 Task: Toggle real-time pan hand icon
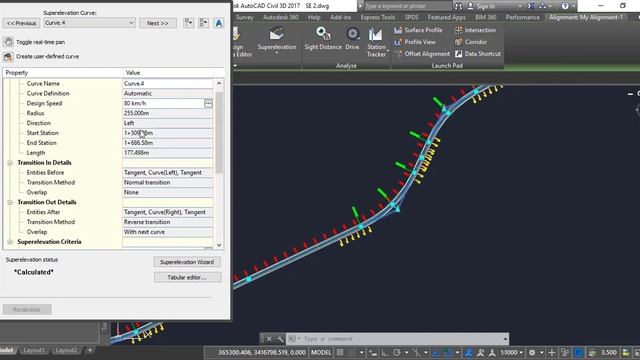(x=8, y=42)
